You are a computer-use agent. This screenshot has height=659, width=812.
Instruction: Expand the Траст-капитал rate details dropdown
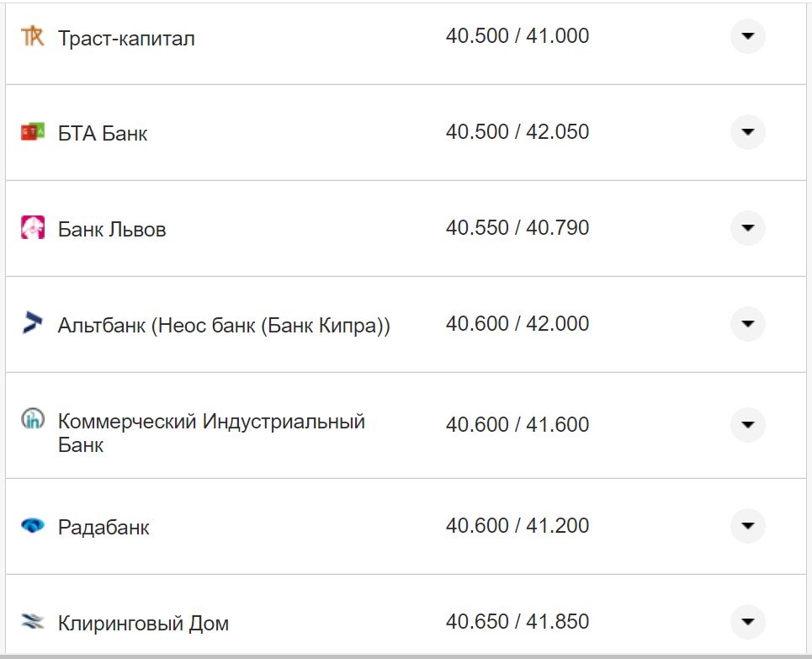click(x=747, y=36)
